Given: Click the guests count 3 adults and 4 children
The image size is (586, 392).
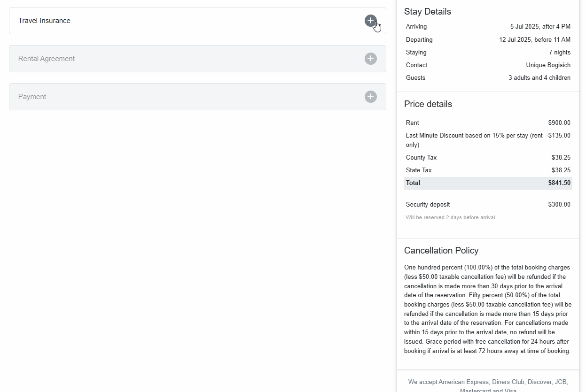Looking at the screenshot, I should point(539,78).
